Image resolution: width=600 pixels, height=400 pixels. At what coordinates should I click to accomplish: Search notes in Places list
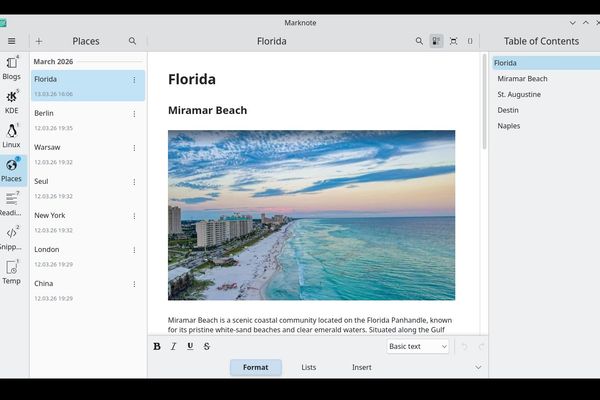(x=132, y=41)
